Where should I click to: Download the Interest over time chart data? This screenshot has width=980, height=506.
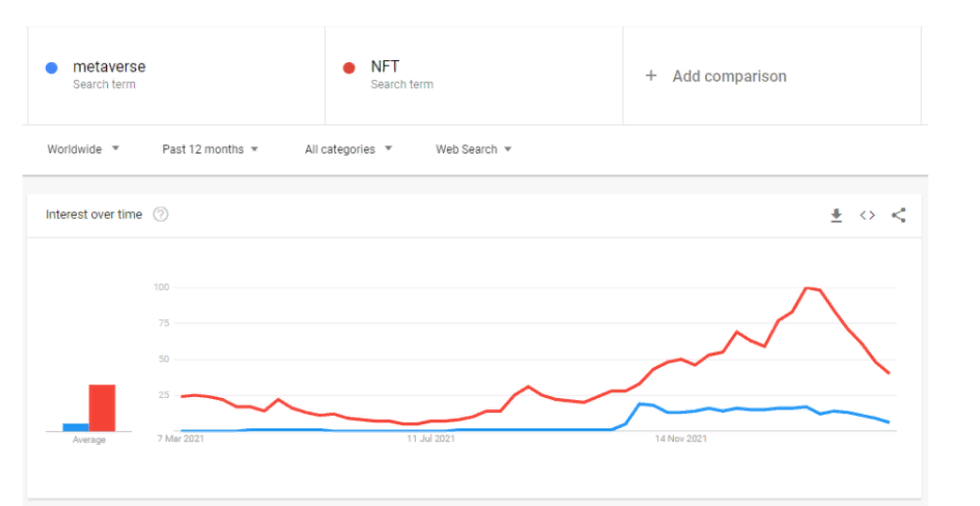pos(836,215)
